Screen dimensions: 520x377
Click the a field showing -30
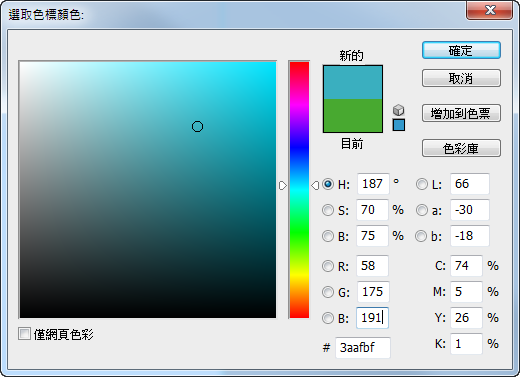[470, 210]
